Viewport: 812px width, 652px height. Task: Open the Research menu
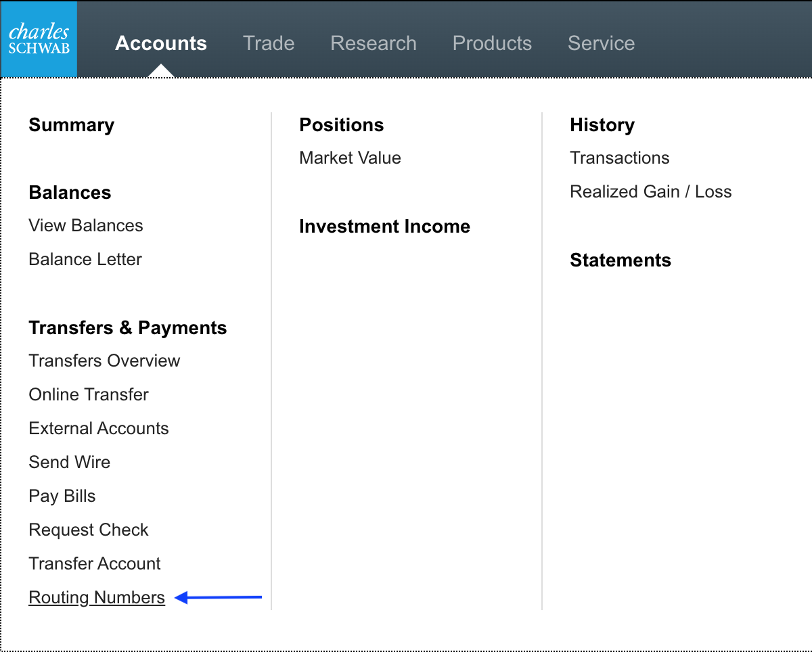[373, 43]
